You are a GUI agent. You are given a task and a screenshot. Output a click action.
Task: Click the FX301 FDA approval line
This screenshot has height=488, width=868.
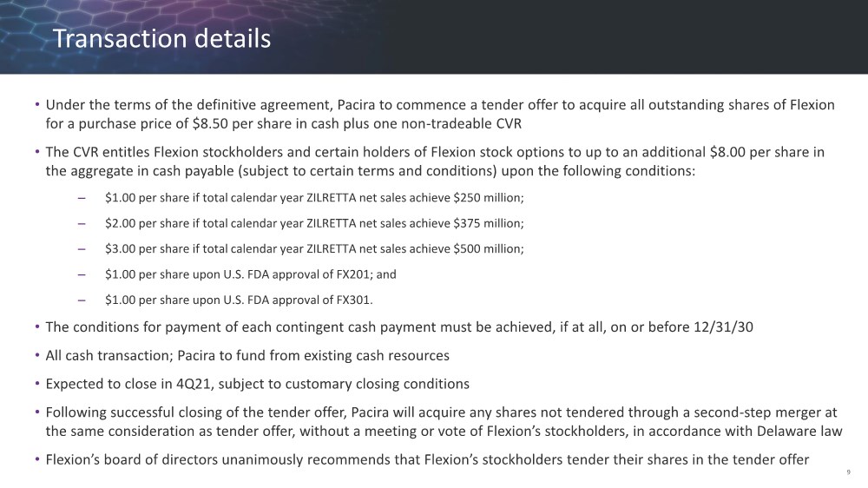pos(245,300)
